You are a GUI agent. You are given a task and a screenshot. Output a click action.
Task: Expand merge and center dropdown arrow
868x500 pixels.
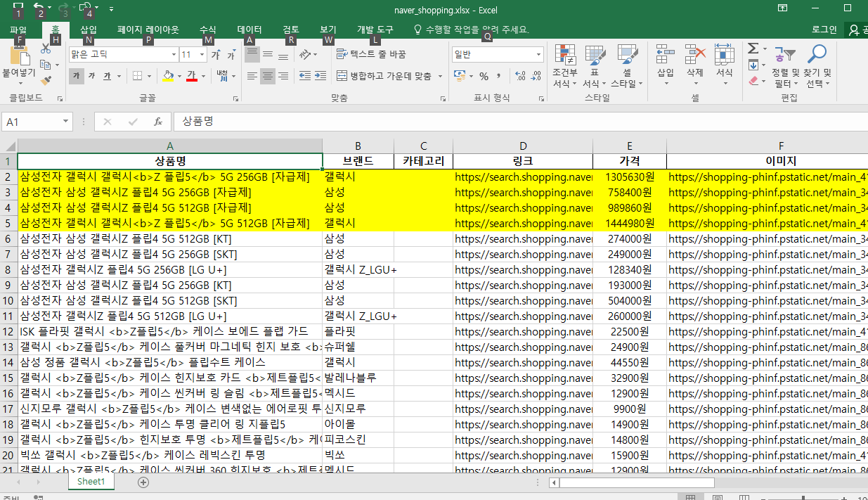(x=441, y=76)
